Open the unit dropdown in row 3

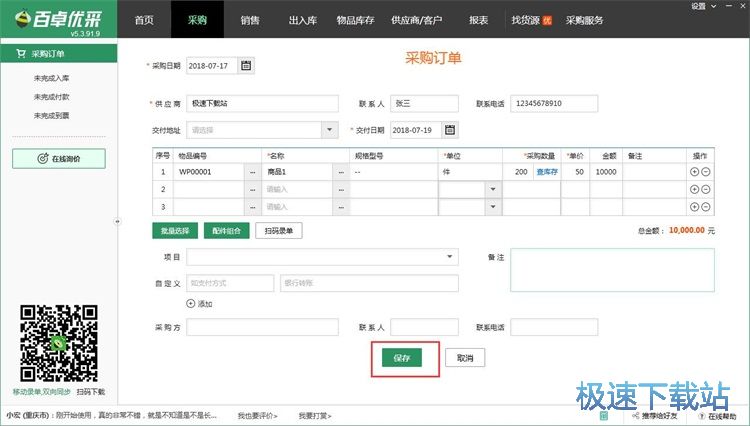point(493,207)
